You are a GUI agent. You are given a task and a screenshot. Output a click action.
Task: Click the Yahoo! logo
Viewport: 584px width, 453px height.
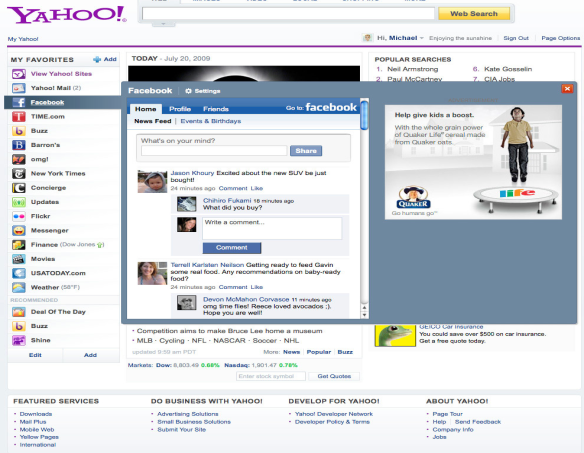(67, 15)
